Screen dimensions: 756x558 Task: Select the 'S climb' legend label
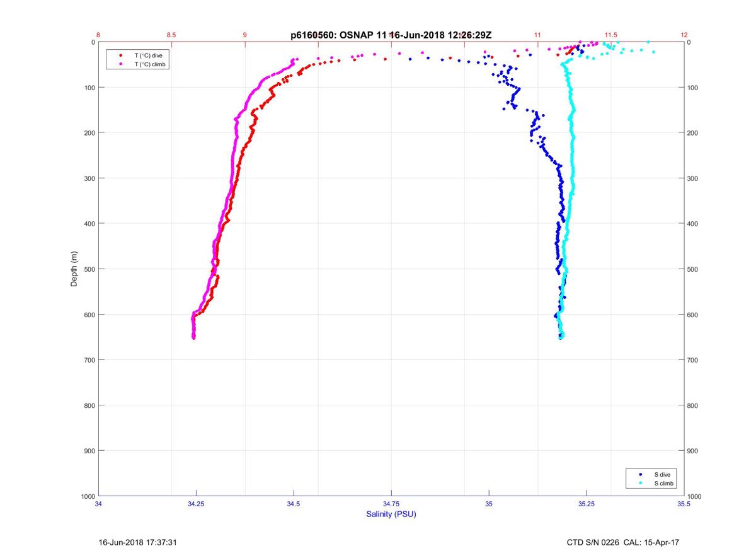click(663, 483)
